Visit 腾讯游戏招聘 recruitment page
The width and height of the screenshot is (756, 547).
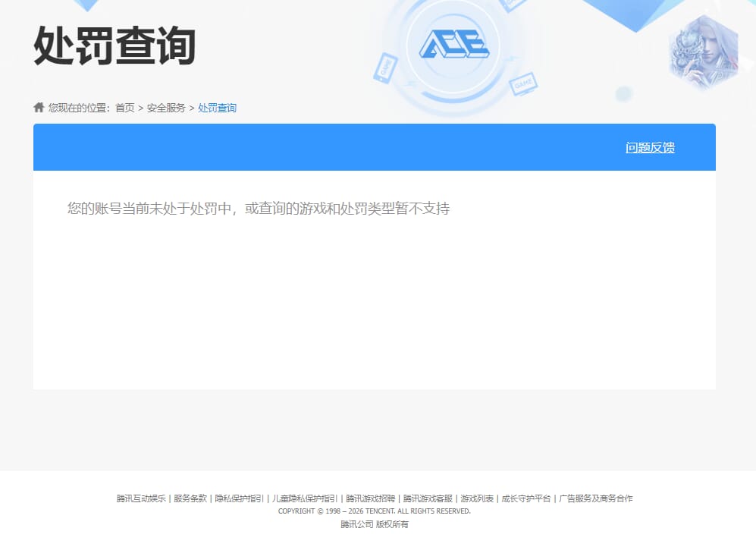click(369, 498)
